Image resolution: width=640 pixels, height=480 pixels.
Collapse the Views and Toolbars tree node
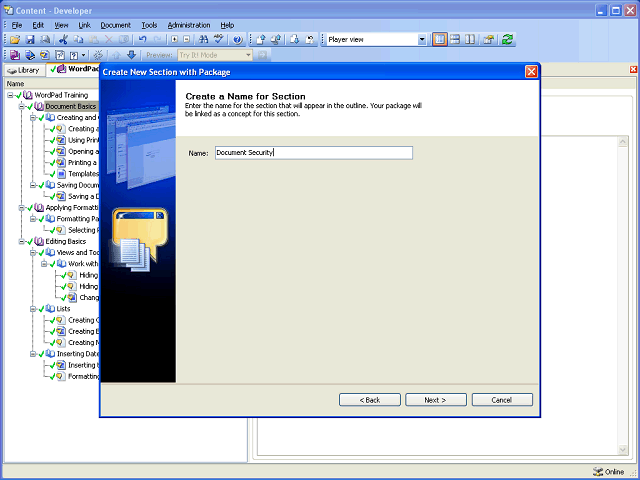pyautogui.click(x=33, y=253)
